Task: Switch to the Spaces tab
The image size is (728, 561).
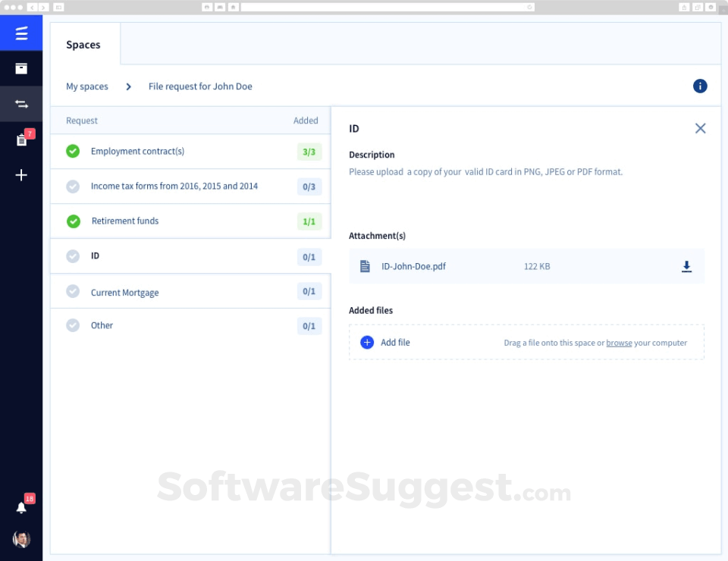Action: coord(83,44)
